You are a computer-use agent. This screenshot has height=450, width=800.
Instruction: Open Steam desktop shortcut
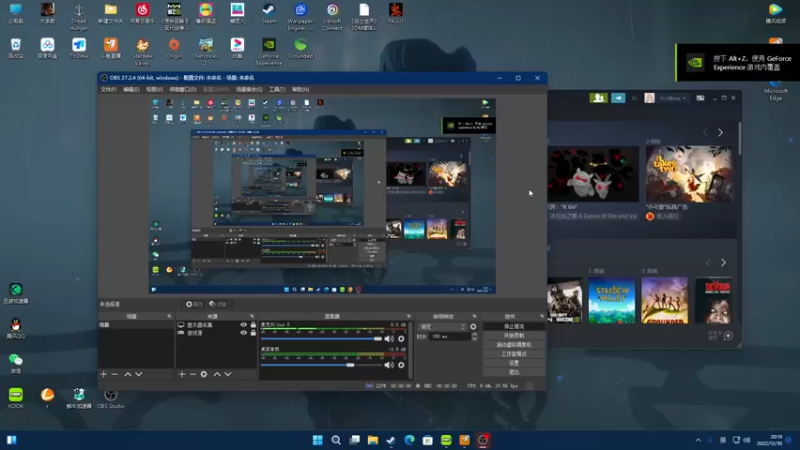[x=268, y=14]
